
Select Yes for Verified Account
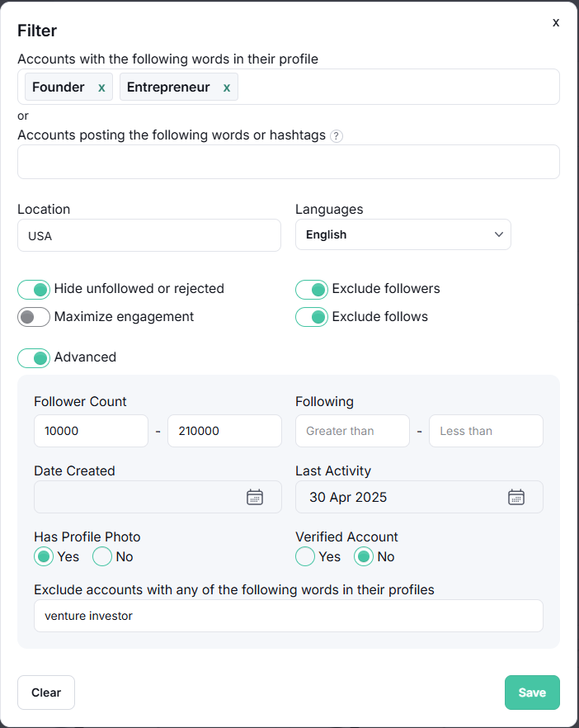305,556
